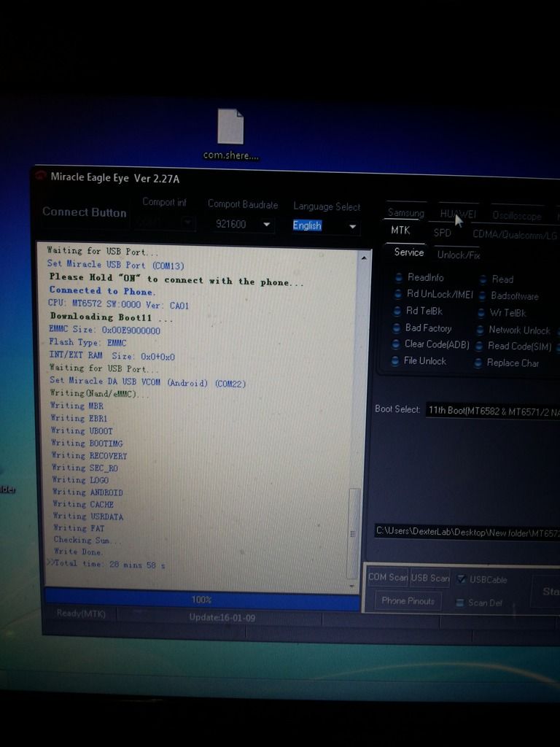Click the COM Scan button
This screenshot has height=747, width=560.
(x=388, y=577)
